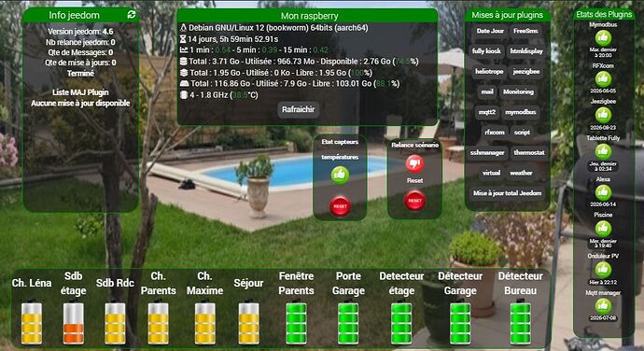Click the Piscine green thumbs-up status icon
Image resolution: width=644 pixels, height=351 pixels.
pos(603,228)
